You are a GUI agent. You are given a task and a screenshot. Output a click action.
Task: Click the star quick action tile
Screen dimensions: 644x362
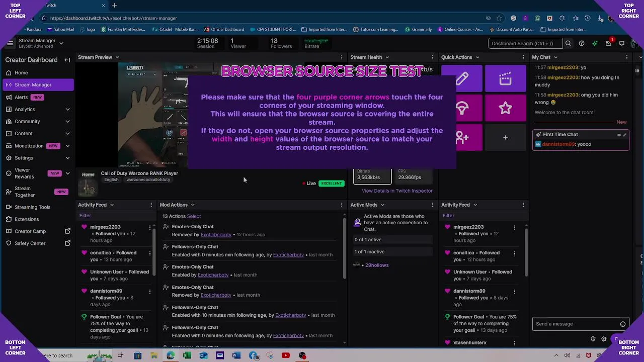tap(506, 108)
